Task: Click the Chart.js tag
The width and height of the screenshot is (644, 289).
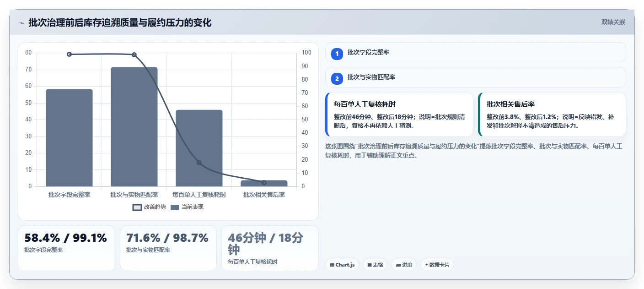Action: point(342,265)
